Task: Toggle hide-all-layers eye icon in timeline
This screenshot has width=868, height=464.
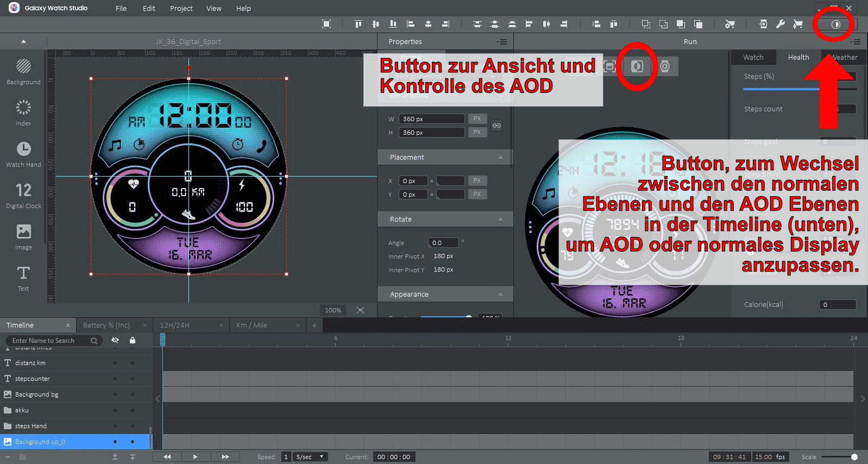Action: tap(115, 340)
